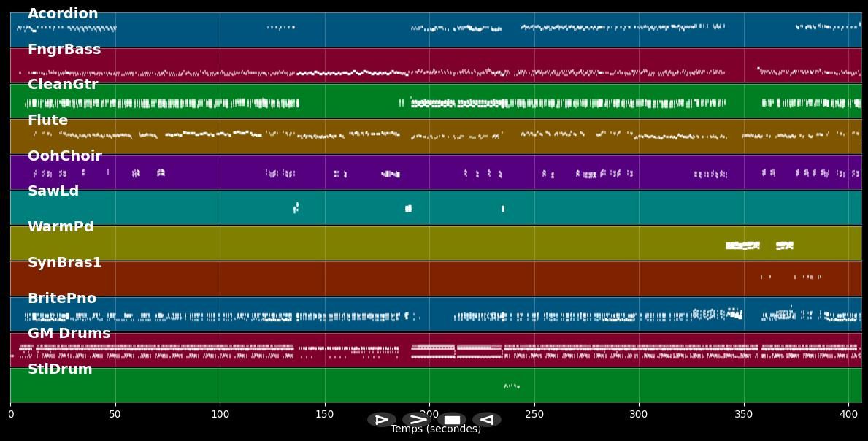Select the WarmPd track label
Image resolution: width=868 pixels, height=441 pixels.
61,227
